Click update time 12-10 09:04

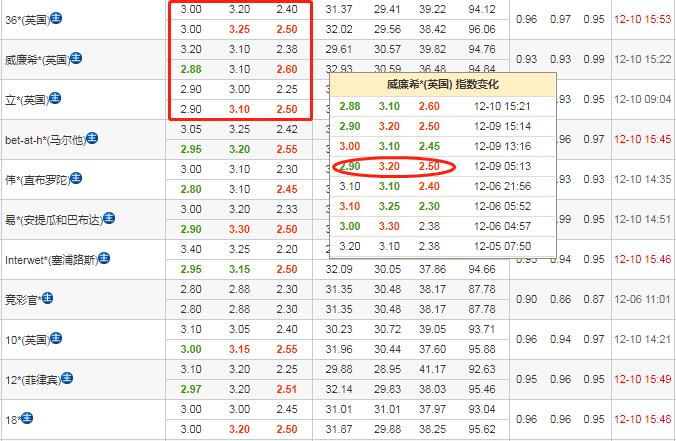tap(642, 99)
